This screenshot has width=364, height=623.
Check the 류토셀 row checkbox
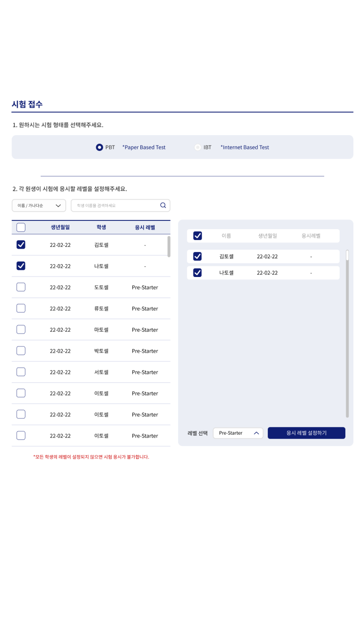(21, 308)
